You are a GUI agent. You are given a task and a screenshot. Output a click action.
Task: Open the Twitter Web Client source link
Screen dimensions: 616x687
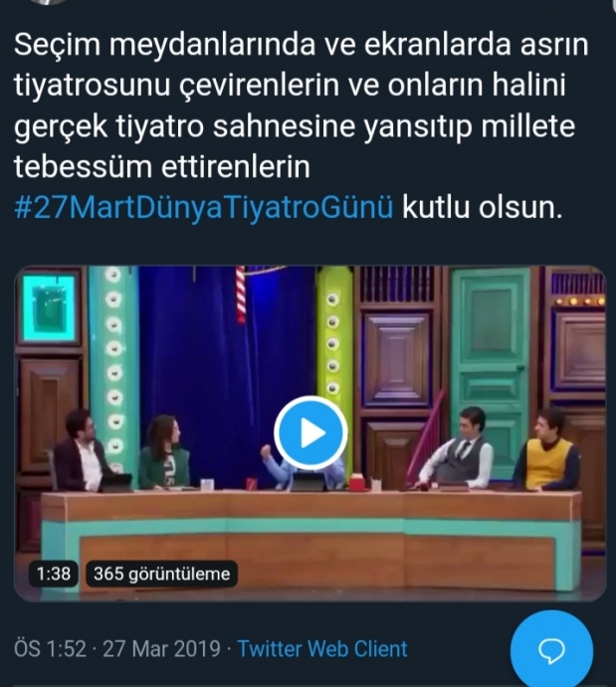(322, 648)
